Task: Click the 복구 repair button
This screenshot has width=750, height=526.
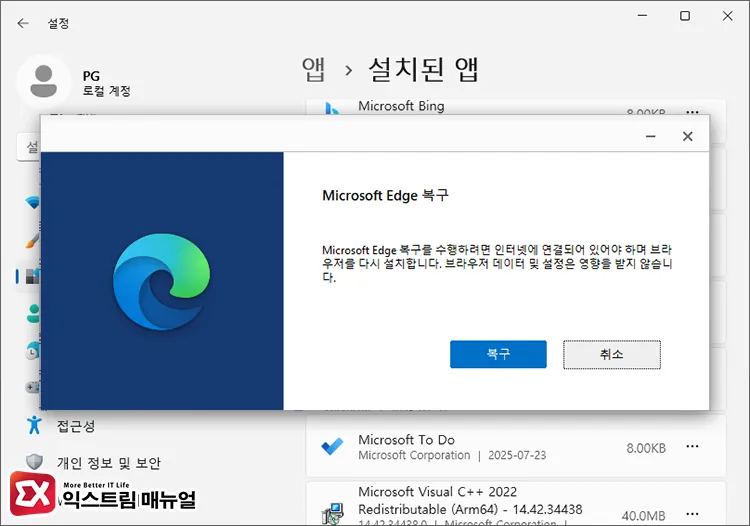Action: [x=498, y=354]
